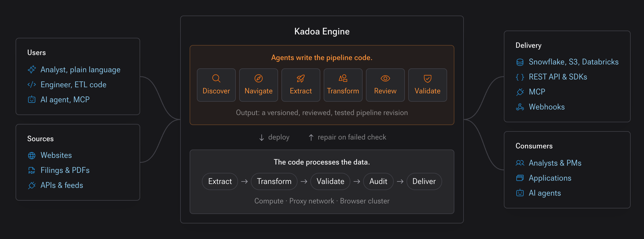Click the compass icon in the Navigate card

pos(259,78)
